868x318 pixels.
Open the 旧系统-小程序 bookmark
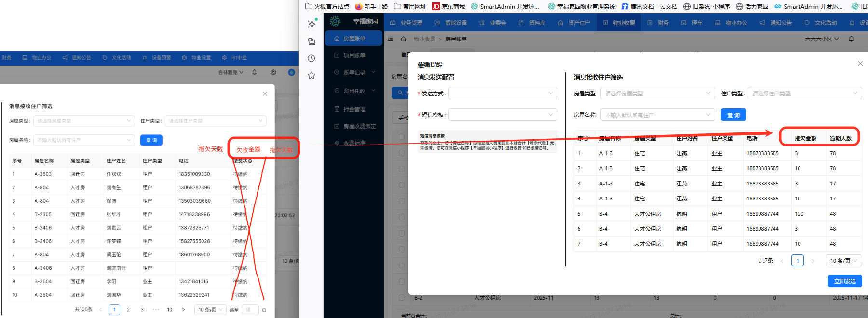(x=706, y=6)
